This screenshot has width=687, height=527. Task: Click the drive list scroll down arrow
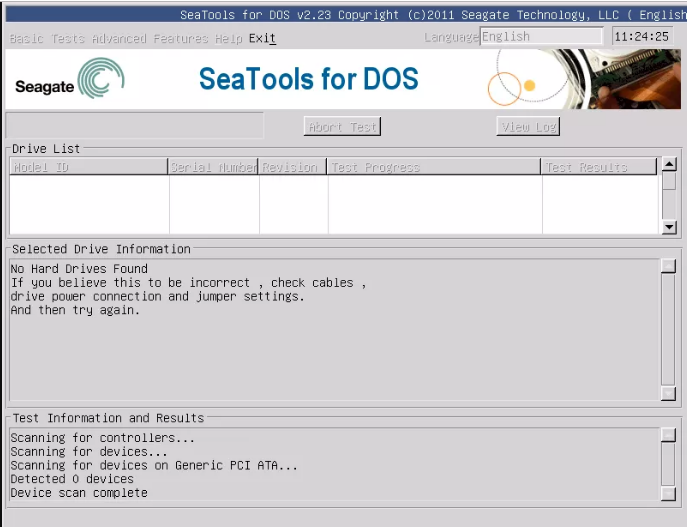pyautogui.click(x=669, y=227)
